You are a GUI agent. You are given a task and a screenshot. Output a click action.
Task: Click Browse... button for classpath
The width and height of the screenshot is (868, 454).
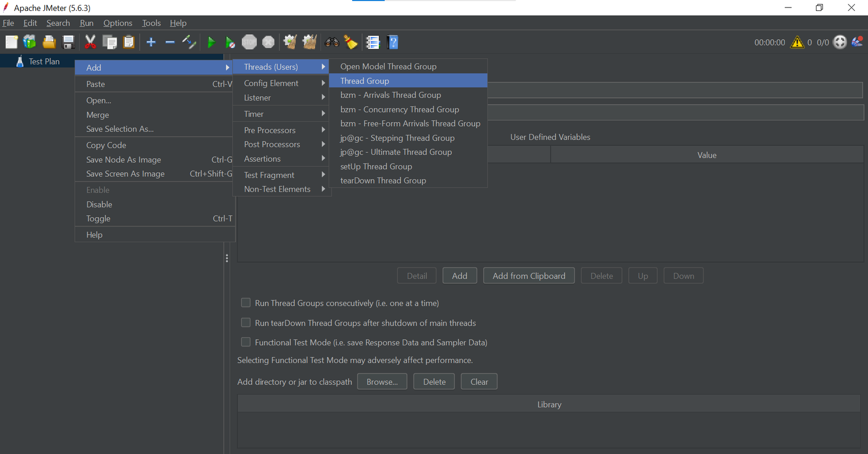(x=382, y=382)
